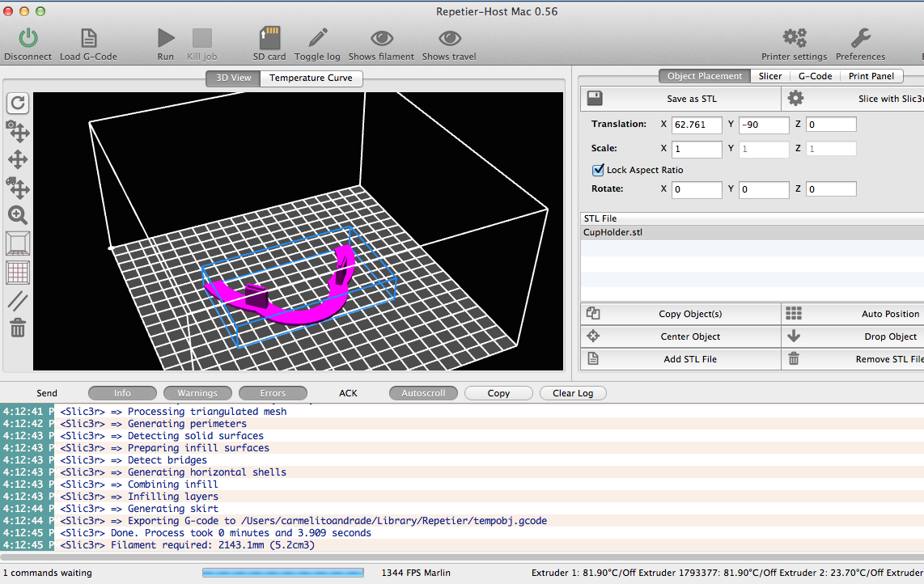Select the zoom magnifier tool

(18, 215)
